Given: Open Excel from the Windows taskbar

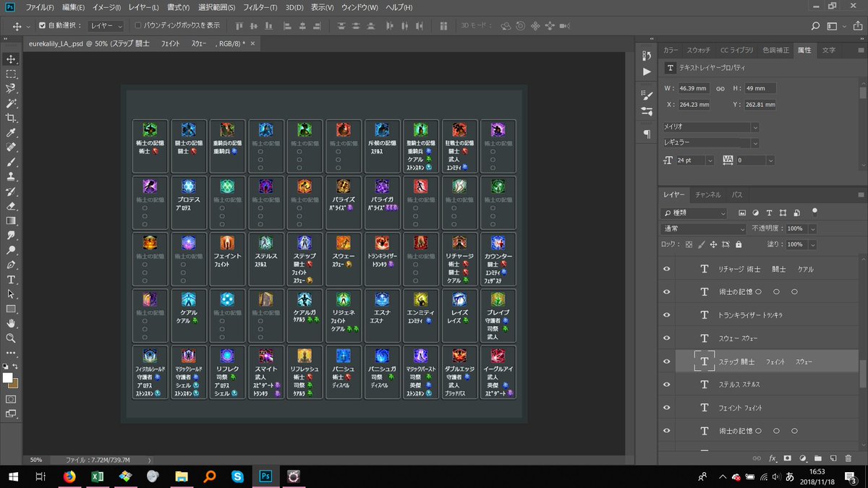Looking at the screenshot, I should [97, 476].
